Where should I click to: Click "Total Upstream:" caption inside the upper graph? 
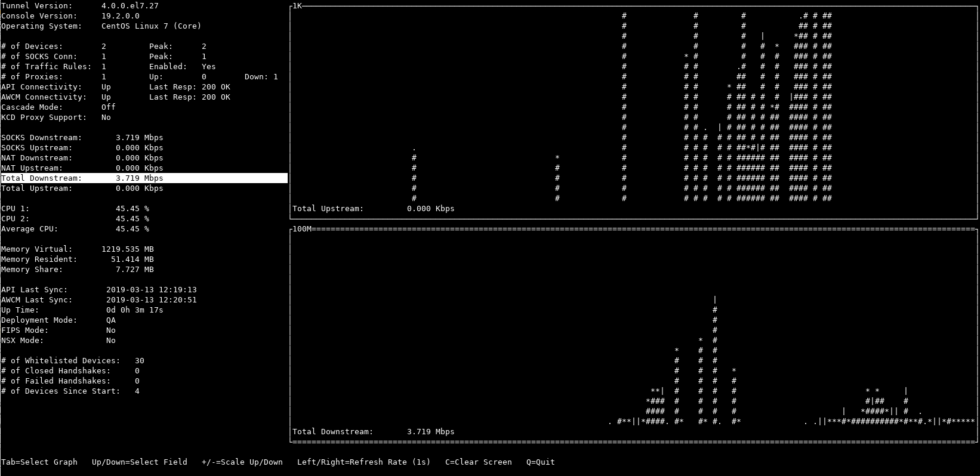(x=328, y=209)
